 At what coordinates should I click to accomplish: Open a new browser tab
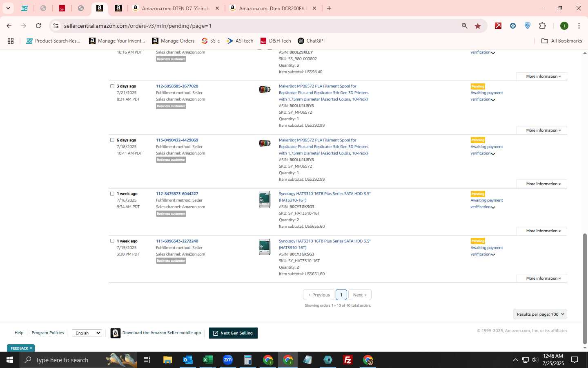click(329, 8)
